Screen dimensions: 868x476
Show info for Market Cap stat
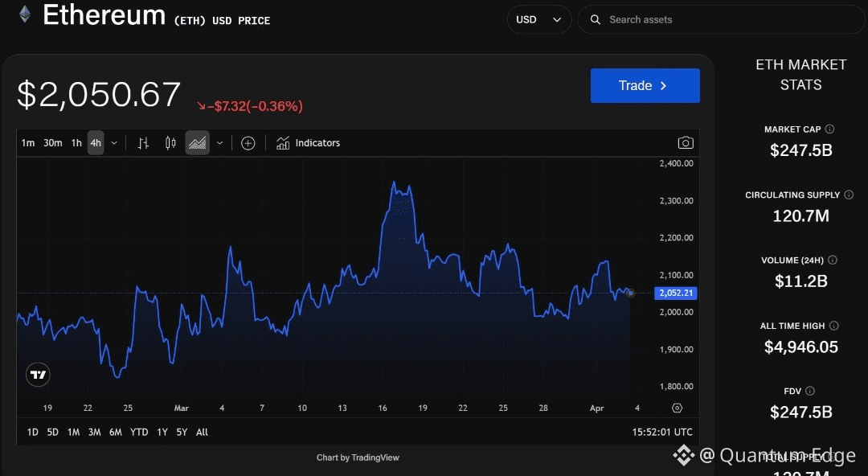point(829,129)
